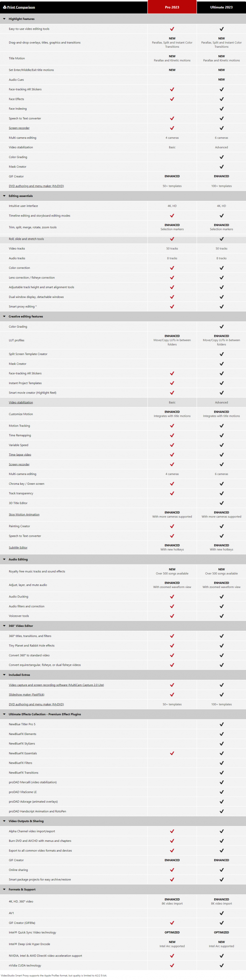Screen dimensions: 246x980
Task: Collapse the Editing essentials section arrow
Action: [4, 196]
